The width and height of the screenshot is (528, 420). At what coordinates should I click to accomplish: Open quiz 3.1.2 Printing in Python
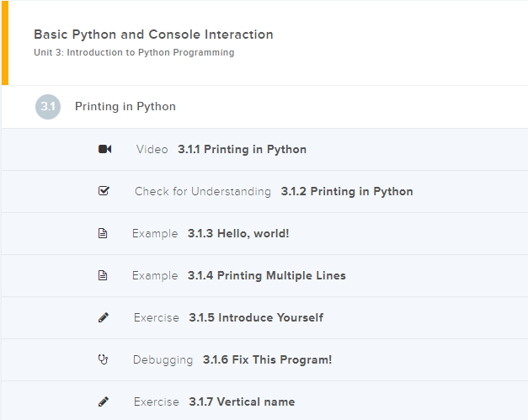point(346,192)
